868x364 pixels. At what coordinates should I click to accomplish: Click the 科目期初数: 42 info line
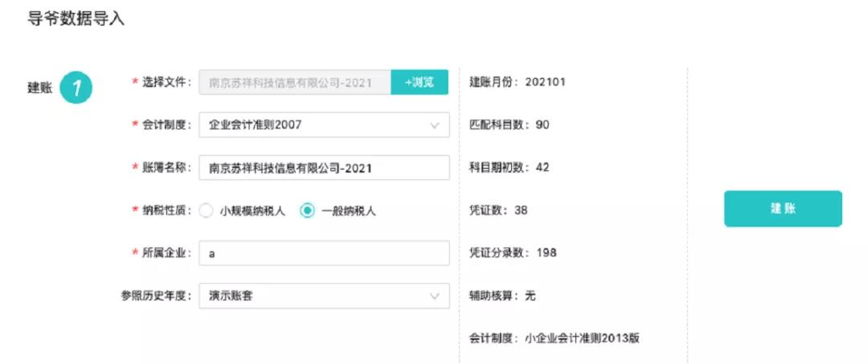(510, 167)
